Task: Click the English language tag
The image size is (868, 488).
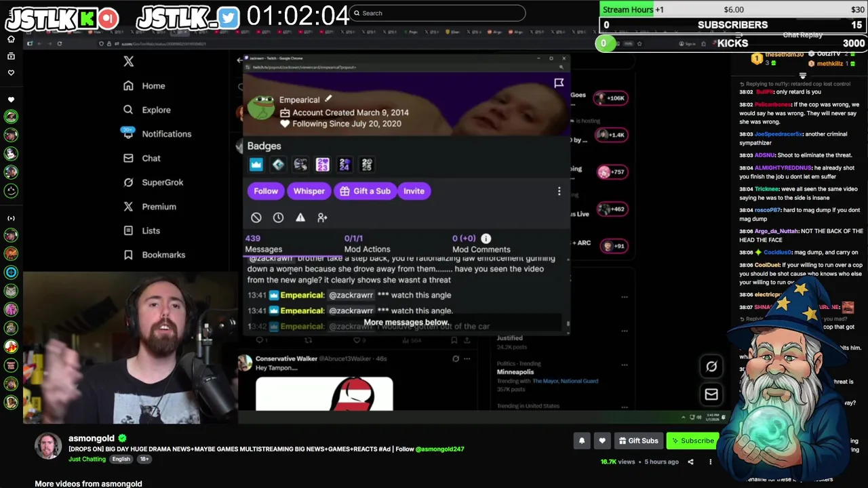Action: [121, 459]
